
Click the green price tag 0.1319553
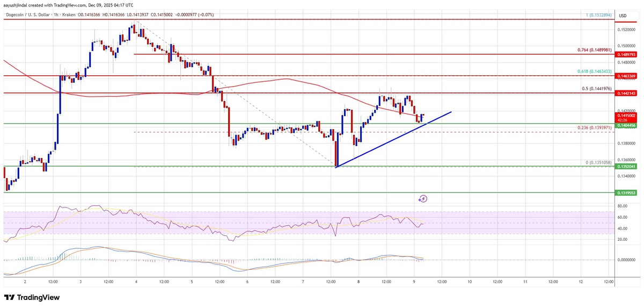pos(626,192)
